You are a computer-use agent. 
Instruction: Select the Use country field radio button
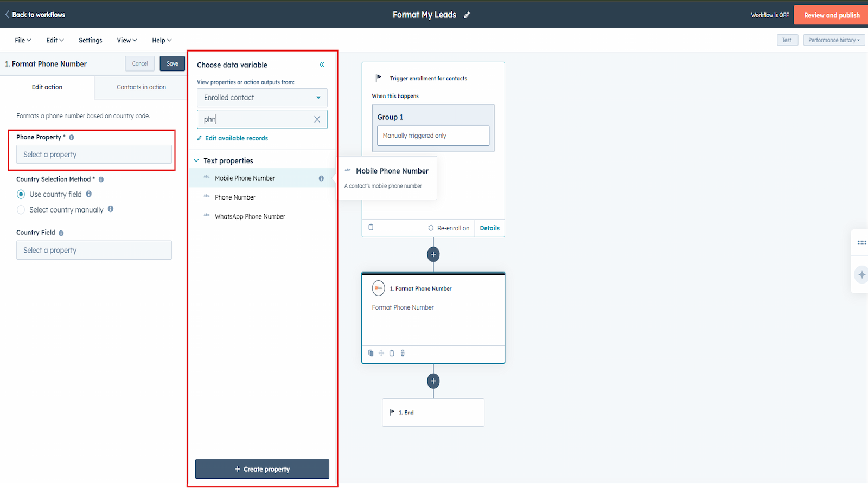pos(21,194)
